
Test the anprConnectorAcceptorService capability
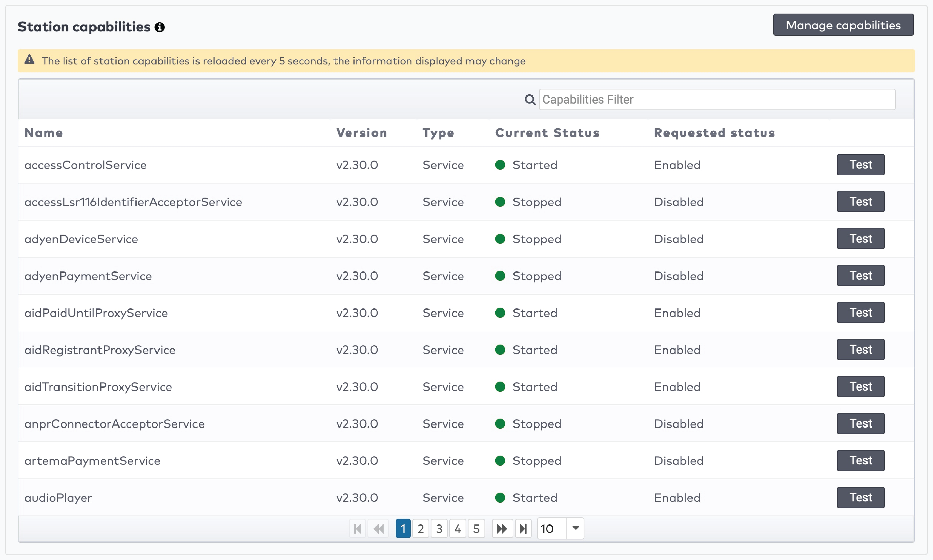861,423
